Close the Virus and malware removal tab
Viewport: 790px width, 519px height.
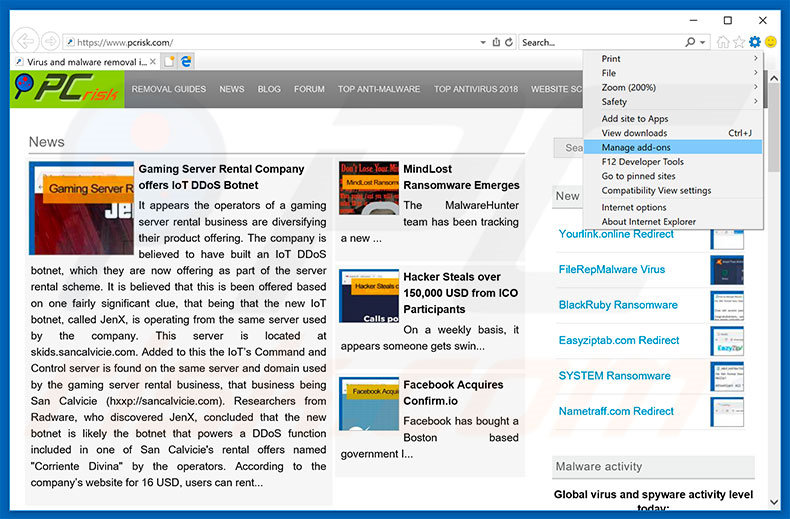click(153, 61)
